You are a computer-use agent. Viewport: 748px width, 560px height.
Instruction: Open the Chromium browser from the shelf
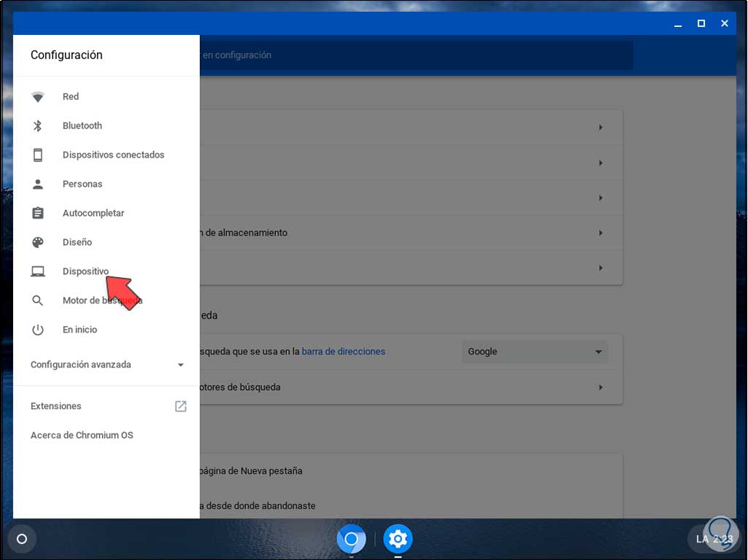(351, 539)
